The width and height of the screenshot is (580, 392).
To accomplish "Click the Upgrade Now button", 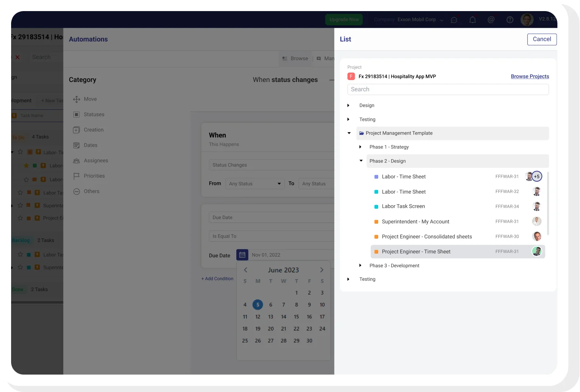I will [x=344, y=19].
